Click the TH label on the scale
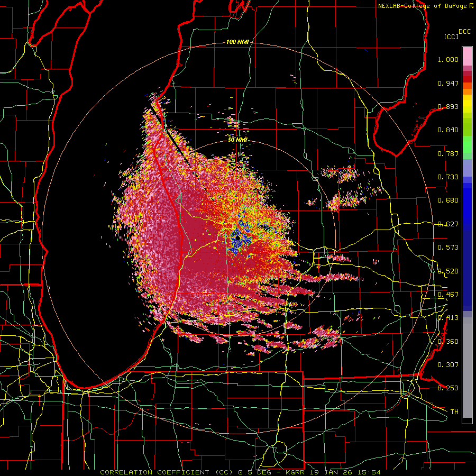This screenshot has width=476, height=476. pyautogui.click(x=454, y=411)
